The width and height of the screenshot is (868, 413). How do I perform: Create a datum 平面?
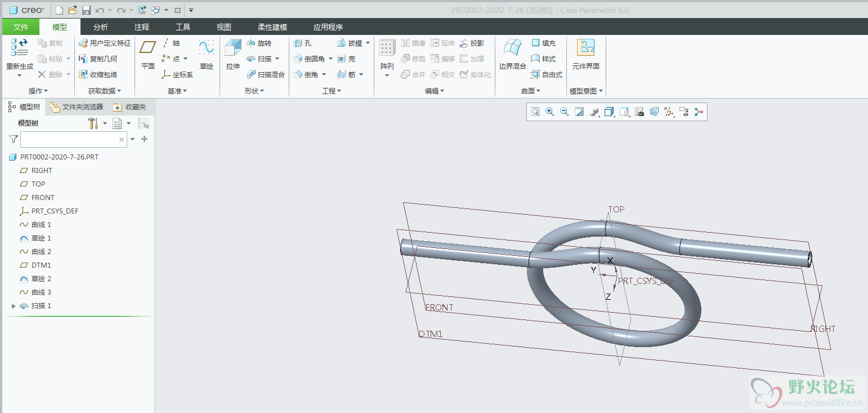point(148,55)
